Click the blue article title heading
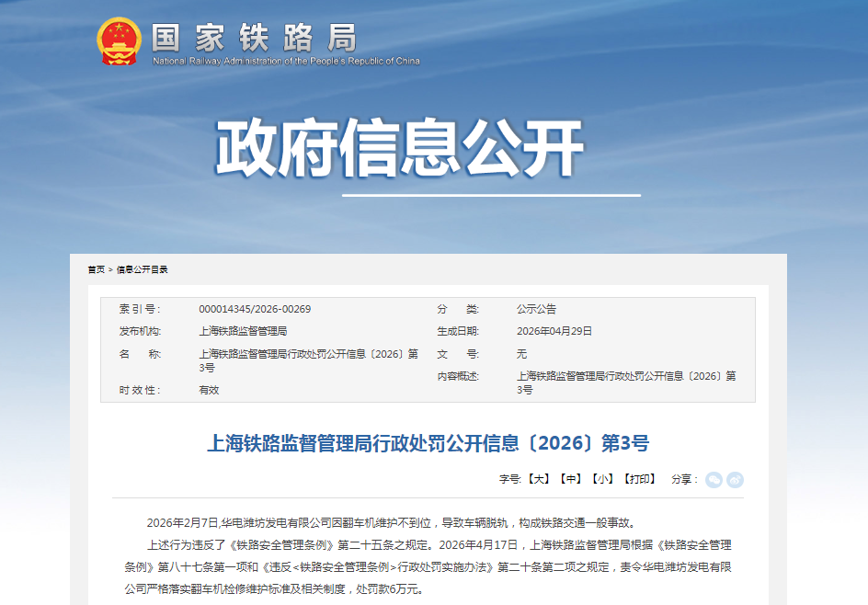Image resolution: width=868 pixels, height=605 pixels. (428, 443)
